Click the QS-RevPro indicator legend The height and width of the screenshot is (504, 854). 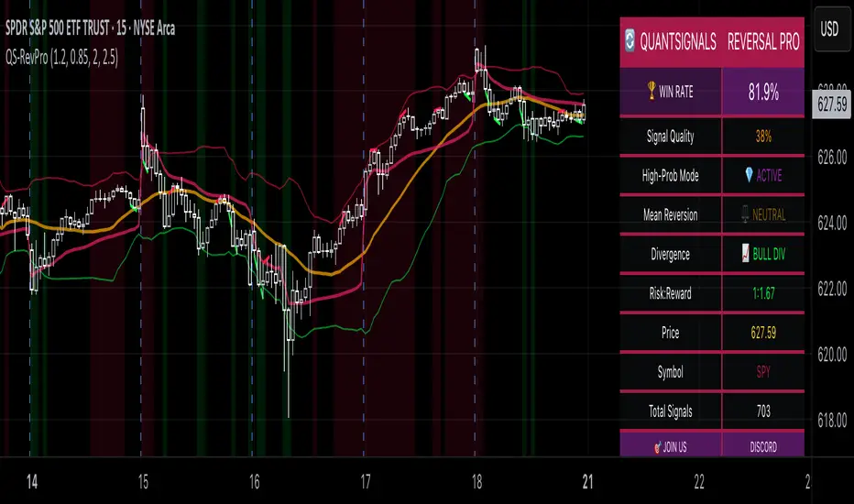pos(61,57)
